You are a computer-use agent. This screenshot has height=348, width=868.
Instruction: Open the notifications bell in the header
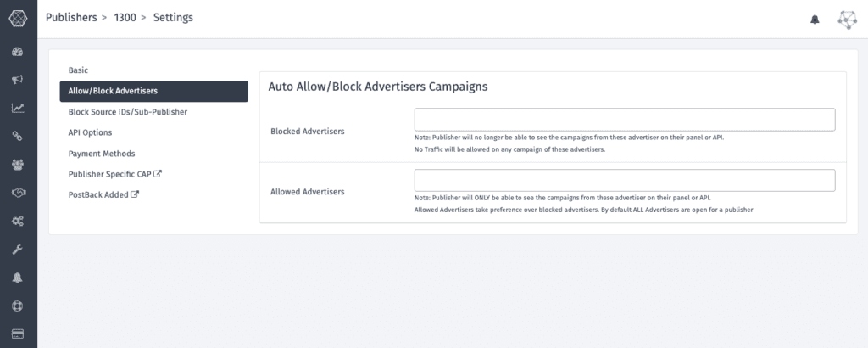(x=815, y=20)
